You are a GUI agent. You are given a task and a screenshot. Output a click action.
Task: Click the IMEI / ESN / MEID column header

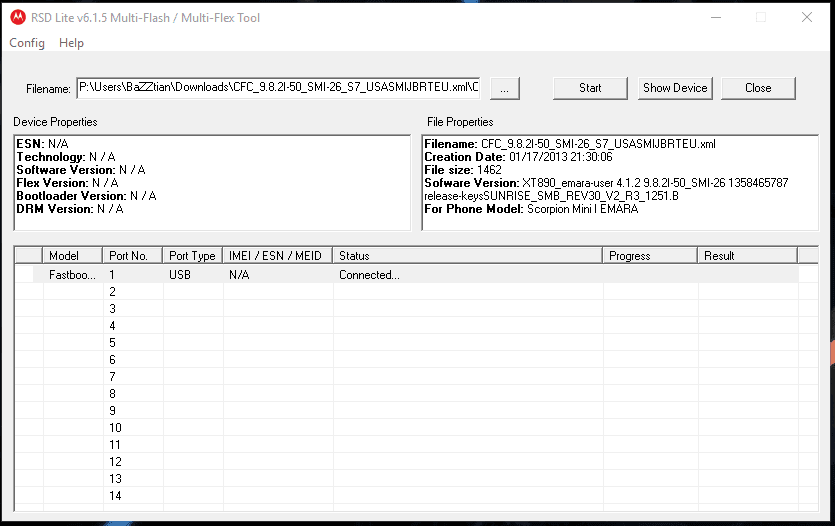coord(277,256)
